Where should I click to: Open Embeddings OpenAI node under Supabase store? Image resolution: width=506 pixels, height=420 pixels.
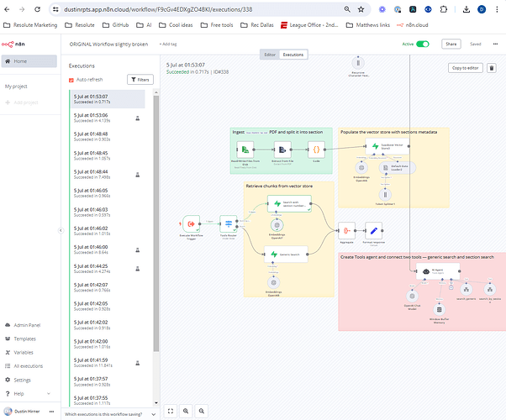tap(361, 168)
